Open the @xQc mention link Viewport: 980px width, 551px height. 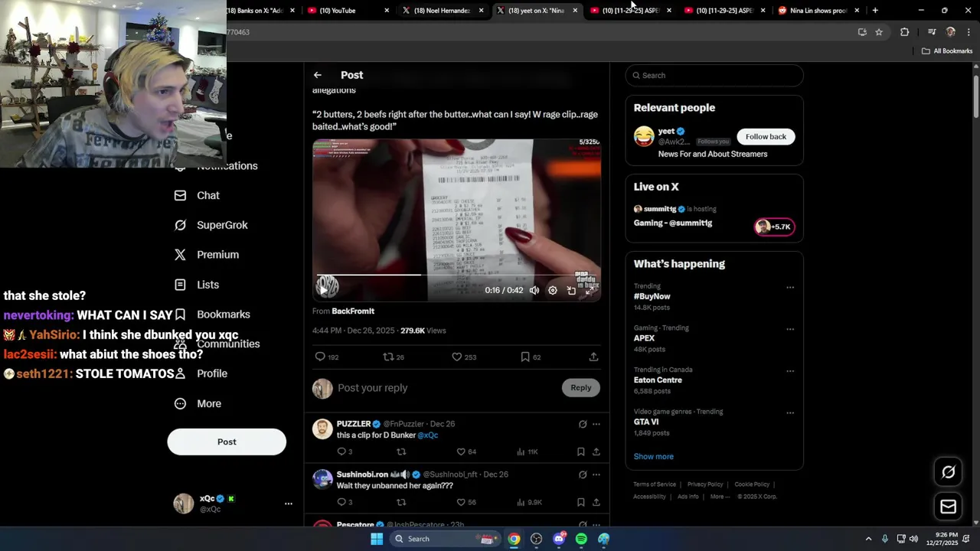click(x=427, y=435)
